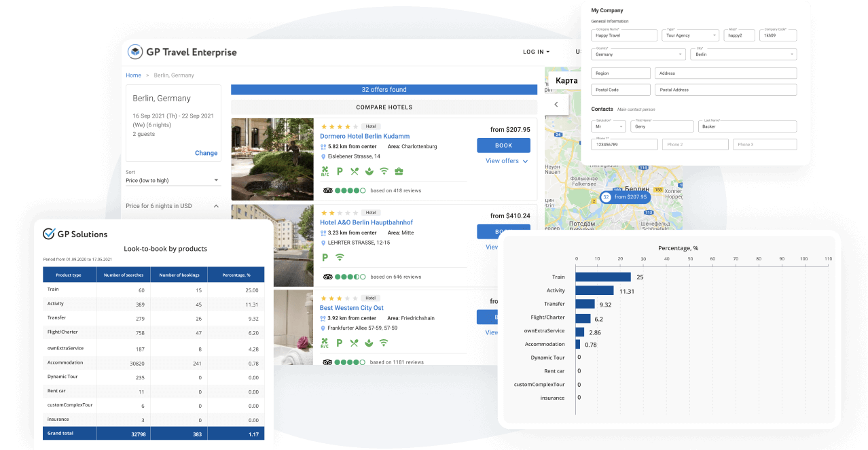868x450 pixels.
Task: Open the City dropdown showing Berlin
Action: 744,54
